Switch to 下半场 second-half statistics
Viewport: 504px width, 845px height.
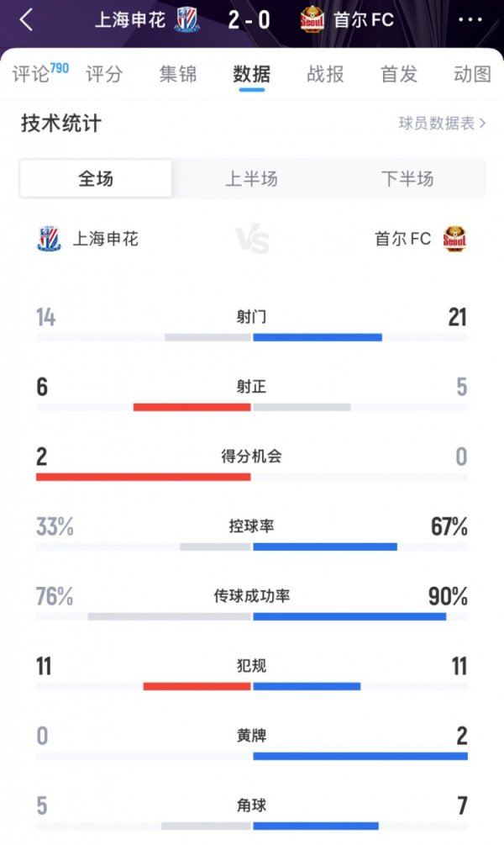[x=409, y=179]
